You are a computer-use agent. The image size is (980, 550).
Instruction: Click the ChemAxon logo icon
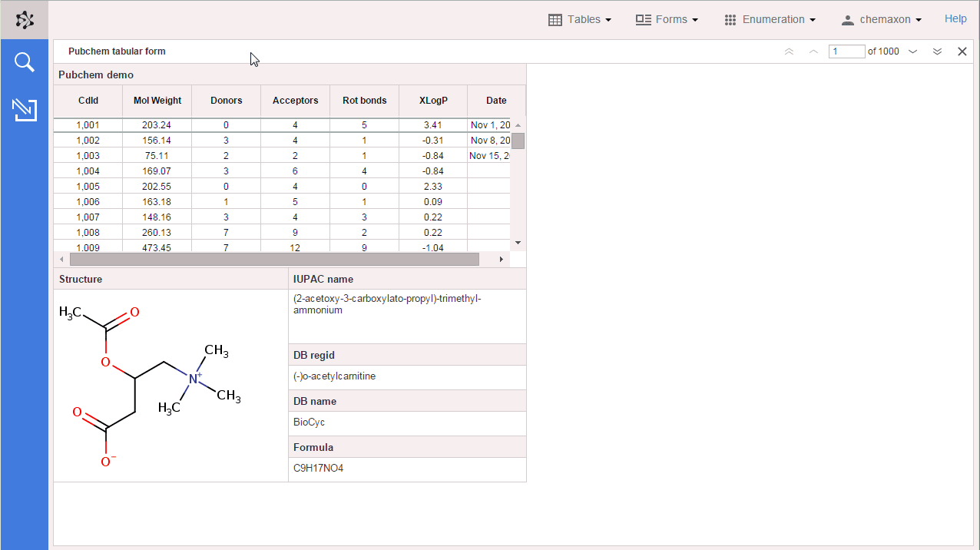coord(24,19)
